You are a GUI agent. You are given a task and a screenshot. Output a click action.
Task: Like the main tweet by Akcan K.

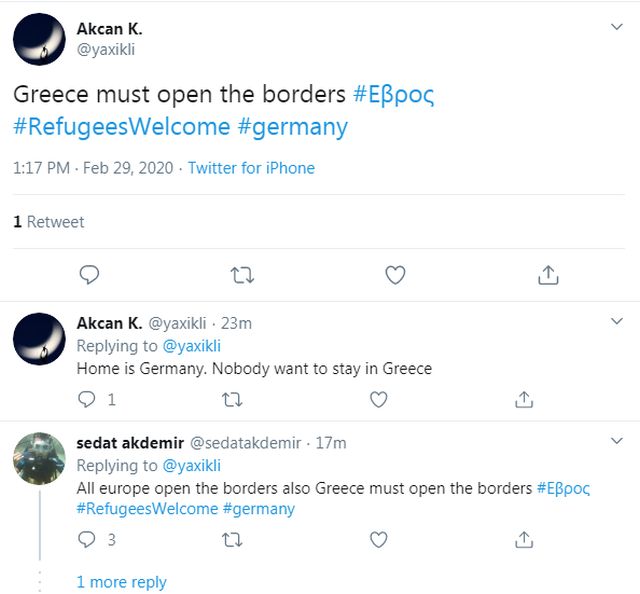(x=395, y=274)
